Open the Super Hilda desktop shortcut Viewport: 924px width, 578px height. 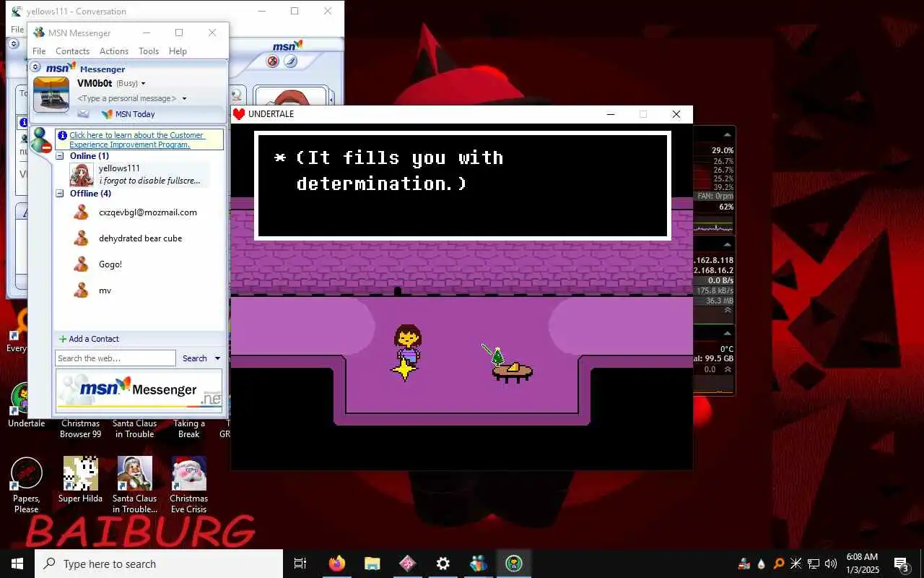coord(80,480)
